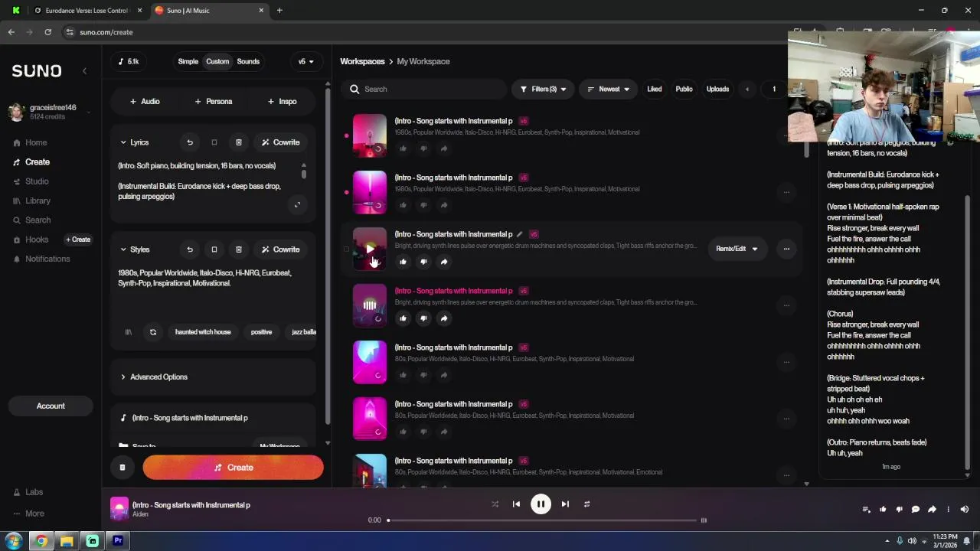The height and width of the screenshot is (551, 980).
Task: Switch to Sounds mode
Action: pos(248,61)
